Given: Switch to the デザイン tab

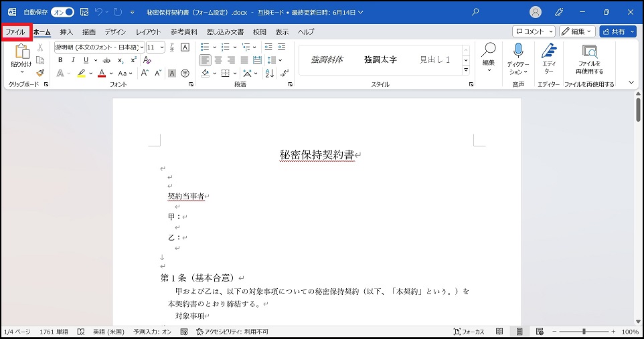Looking at the screenshot, I should point(115,32).
